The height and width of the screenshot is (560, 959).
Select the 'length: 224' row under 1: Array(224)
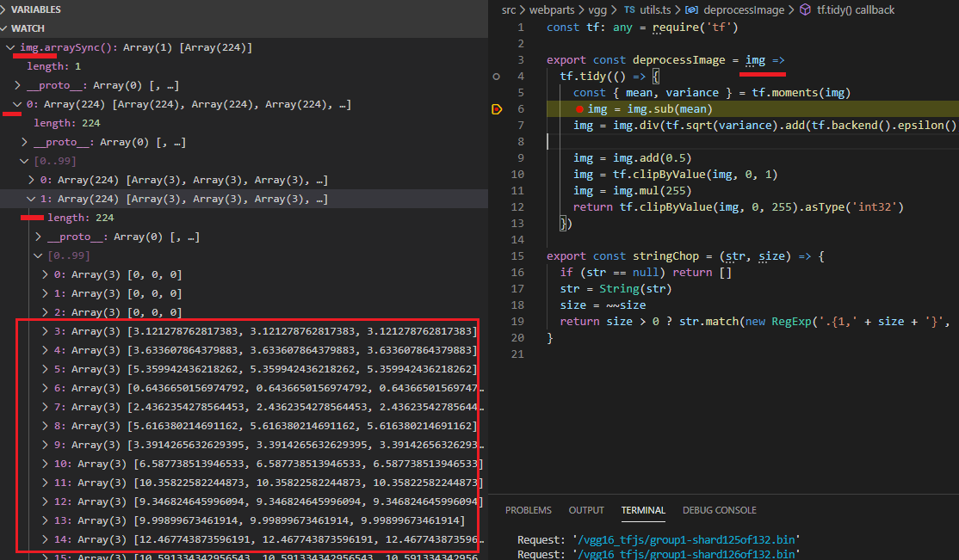click(x=244, y=218)
